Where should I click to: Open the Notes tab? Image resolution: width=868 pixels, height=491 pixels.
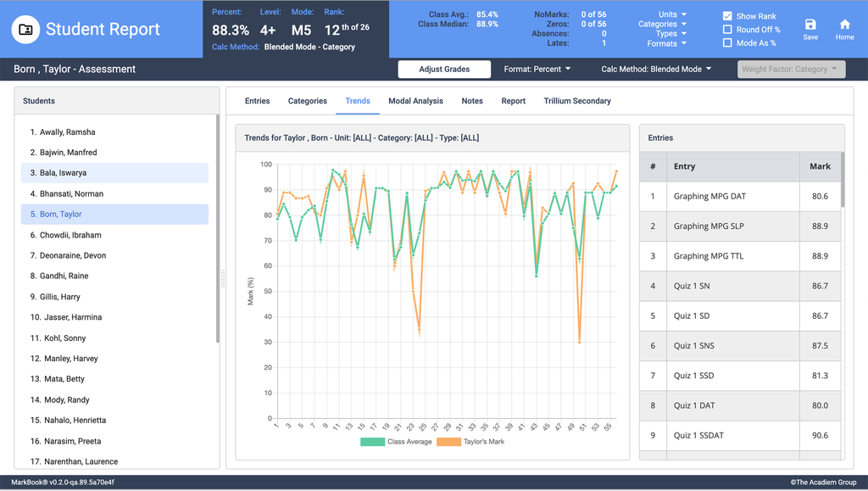[x=472, y=101]
